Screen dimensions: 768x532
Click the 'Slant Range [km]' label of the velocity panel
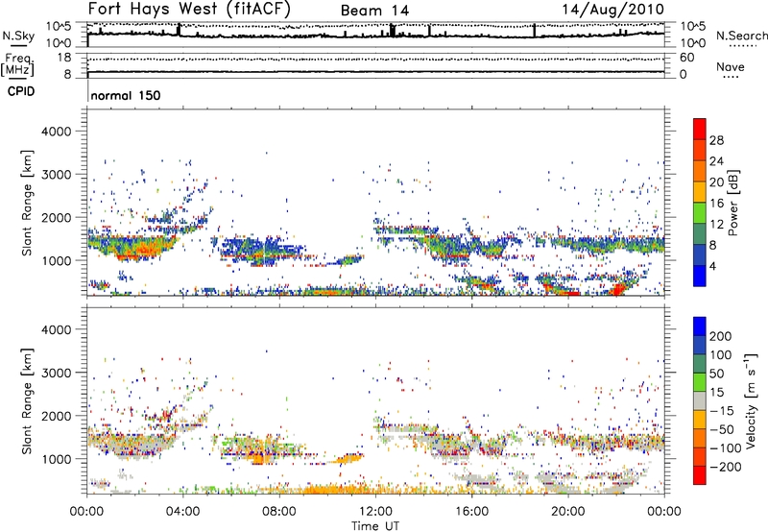(27, 401)
